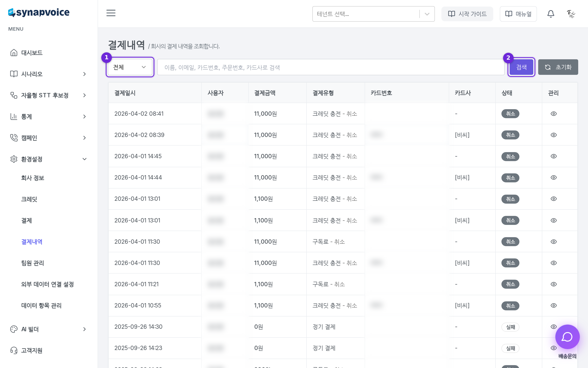The image size is (588, 368).
Task: View details of 2025-09-26 14:23 payment
Action: pos(553,348)
